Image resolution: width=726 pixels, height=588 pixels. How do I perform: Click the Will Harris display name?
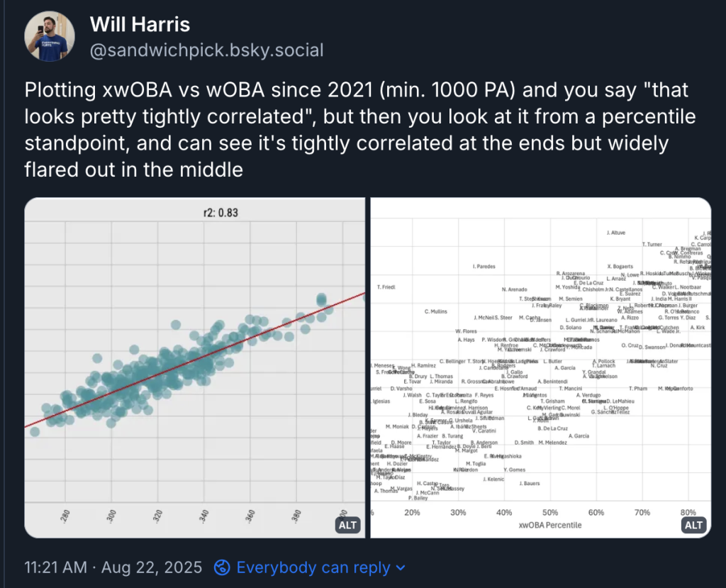pos(140,24)
